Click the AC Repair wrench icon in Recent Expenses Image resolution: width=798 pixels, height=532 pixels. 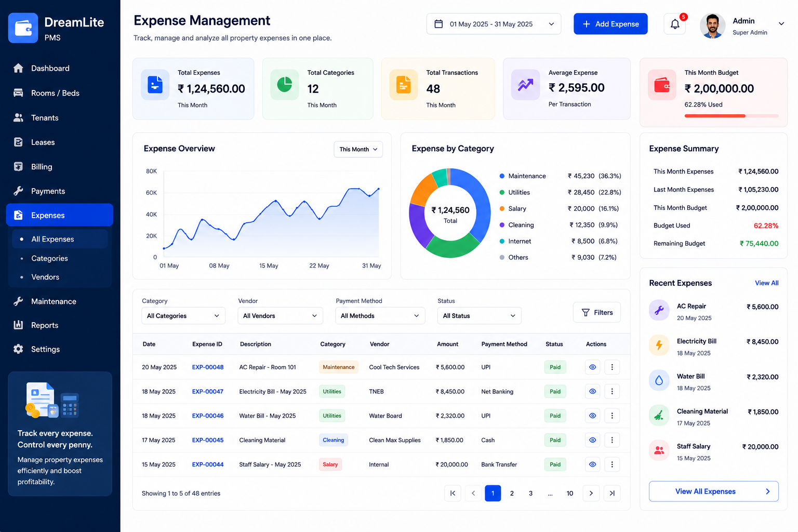(x=659, y=310)
